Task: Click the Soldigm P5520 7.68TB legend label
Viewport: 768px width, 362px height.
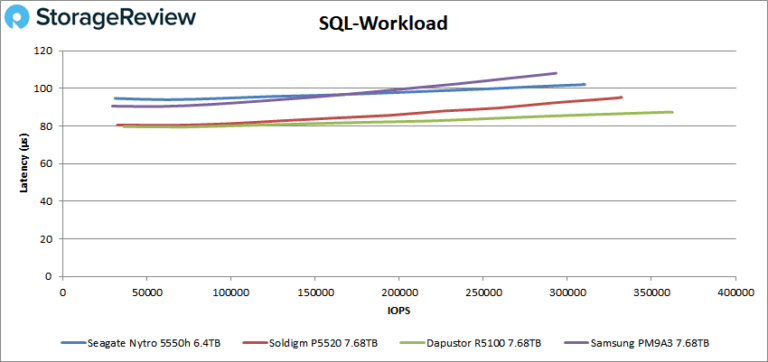Action: (322, 343)
